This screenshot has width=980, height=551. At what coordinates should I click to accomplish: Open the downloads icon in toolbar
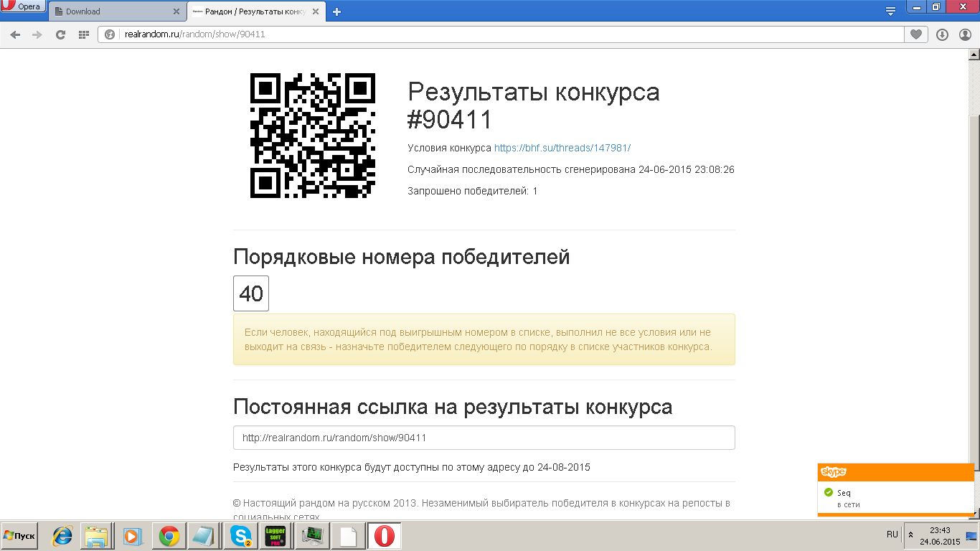click(x=943, y=34)
